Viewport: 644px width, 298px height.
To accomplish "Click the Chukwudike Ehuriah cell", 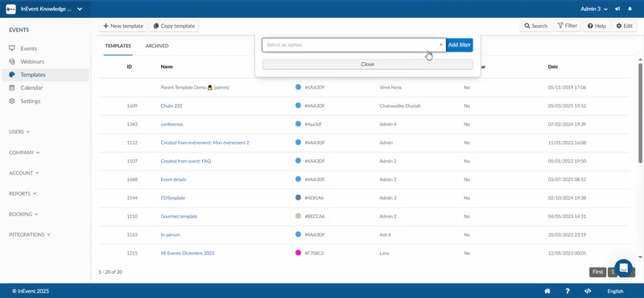I will point(400,106).
